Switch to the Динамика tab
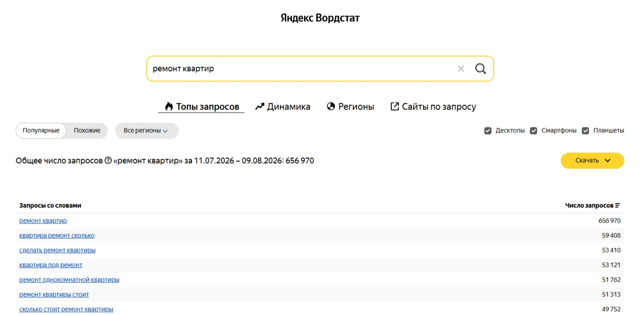This screenshot has height=316, width=644. coord(283,107)
